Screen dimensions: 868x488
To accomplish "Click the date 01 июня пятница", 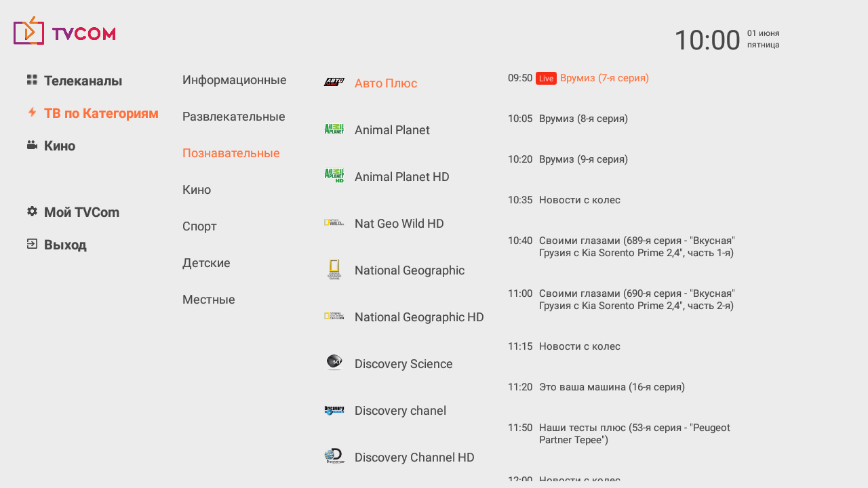I will tap(763, 39).
